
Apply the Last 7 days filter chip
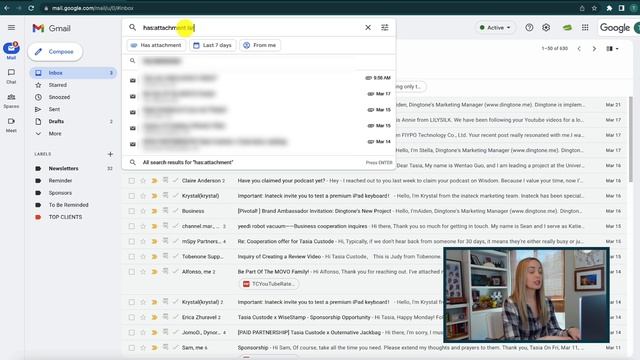[213, 45]
